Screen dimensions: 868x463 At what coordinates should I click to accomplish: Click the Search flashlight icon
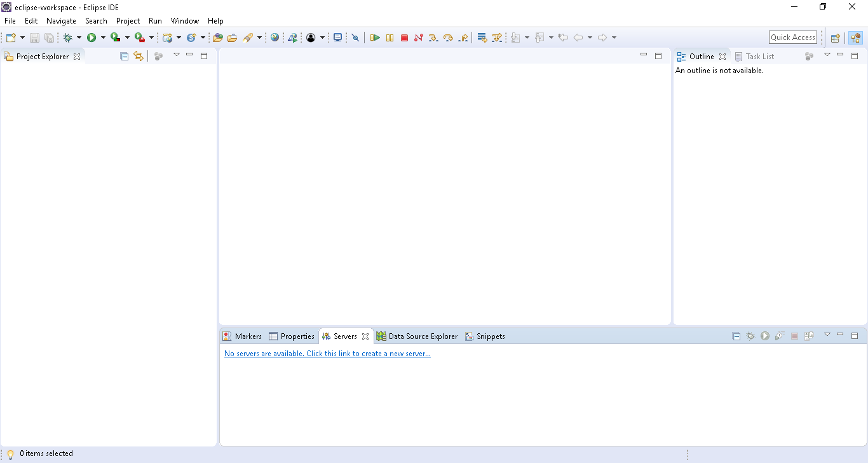point(248,38)
